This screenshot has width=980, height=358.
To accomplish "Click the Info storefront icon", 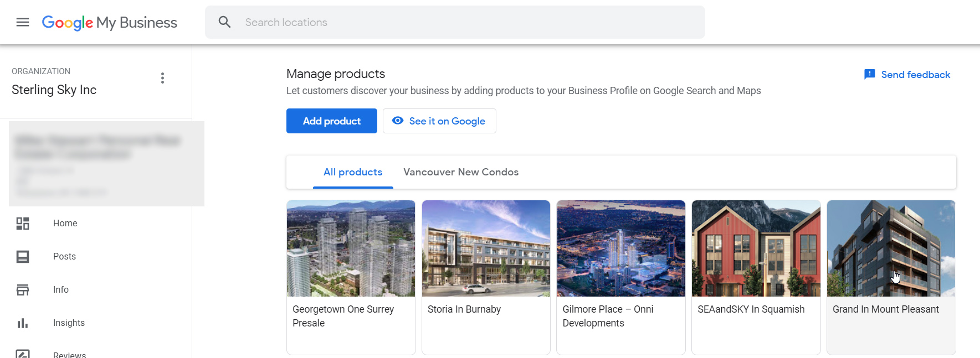I will (23, 290).
